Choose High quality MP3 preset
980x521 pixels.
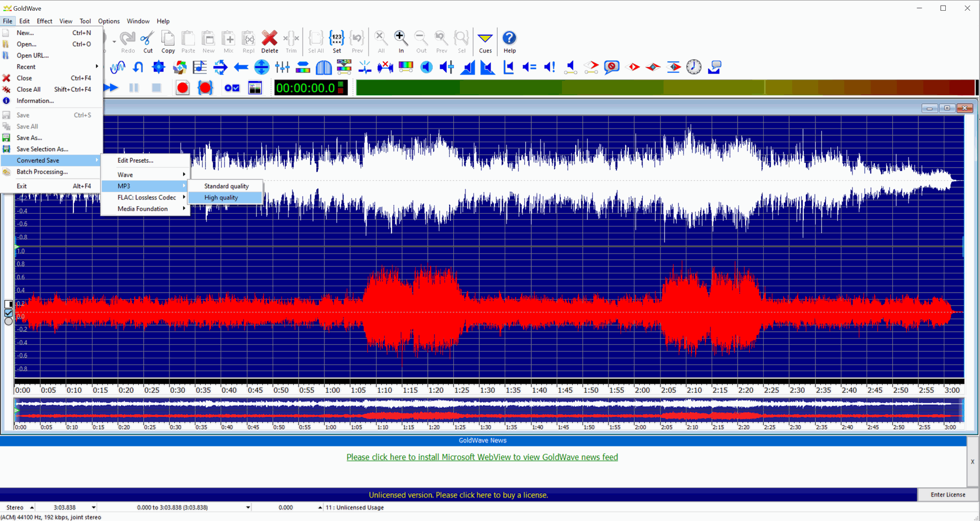pos(225,197)
